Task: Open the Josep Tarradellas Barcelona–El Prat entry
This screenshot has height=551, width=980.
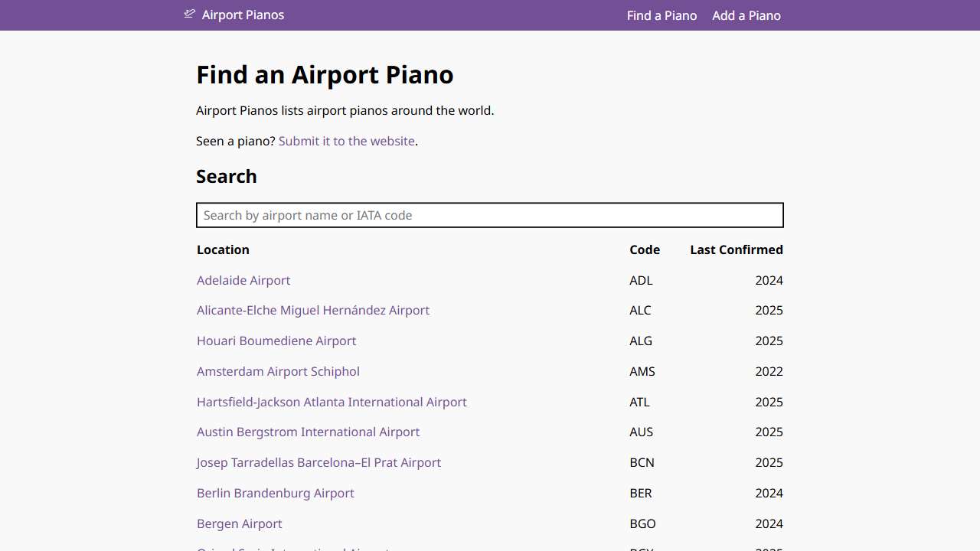Action: (318, 462)
